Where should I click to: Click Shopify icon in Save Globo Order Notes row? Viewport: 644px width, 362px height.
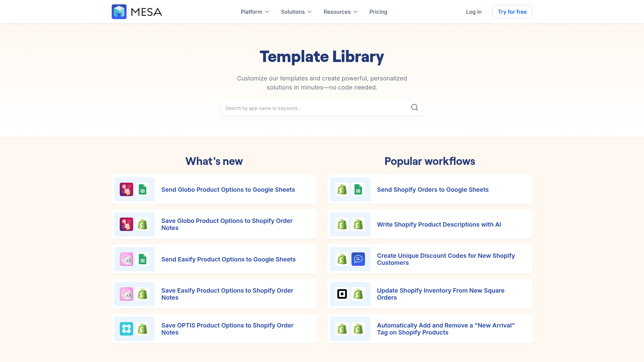click(143, 224)
